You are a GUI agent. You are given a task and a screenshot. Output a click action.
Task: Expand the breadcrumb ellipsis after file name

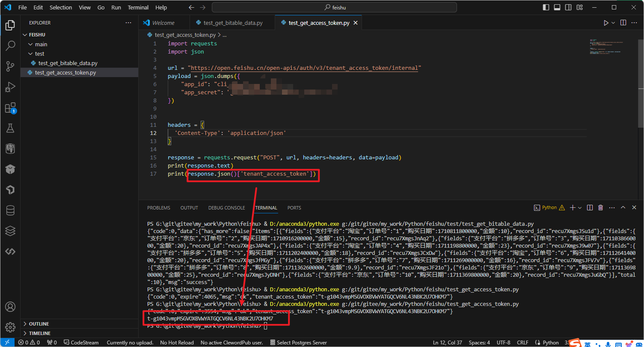coord(224,35)
